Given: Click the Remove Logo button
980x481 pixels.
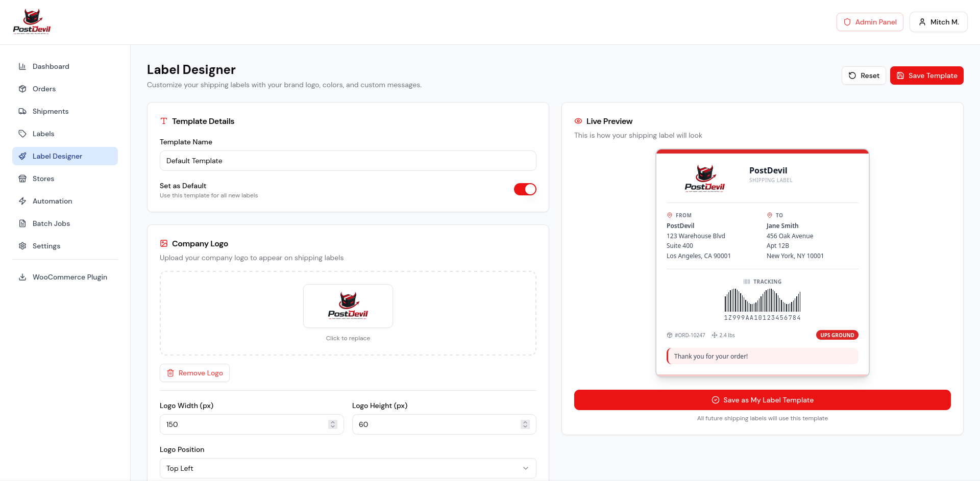Looking at the screenshot, I should pos(194,373).
